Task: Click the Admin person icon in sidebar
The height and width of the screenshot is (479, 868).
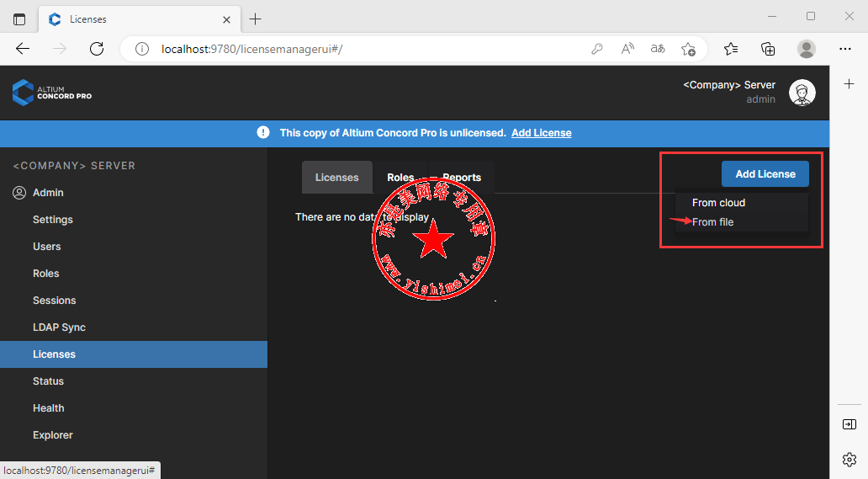Action: [x=19, y=193]
